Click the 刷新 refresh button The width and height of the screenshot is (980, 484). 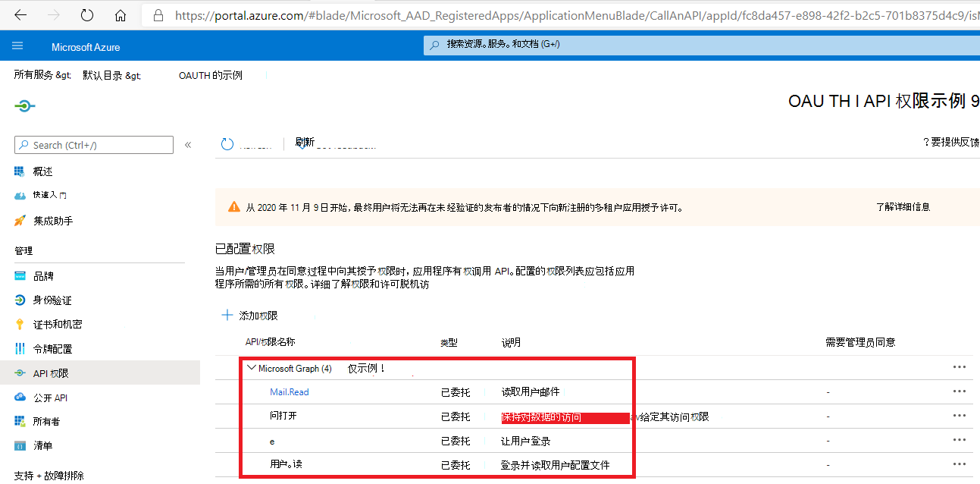(305, 142)
